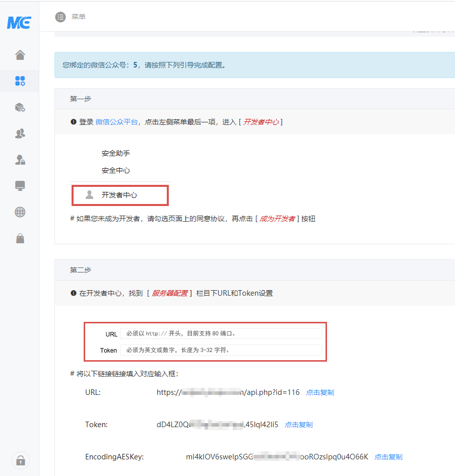Open the globe sidebar icon

tap(20, 212)
